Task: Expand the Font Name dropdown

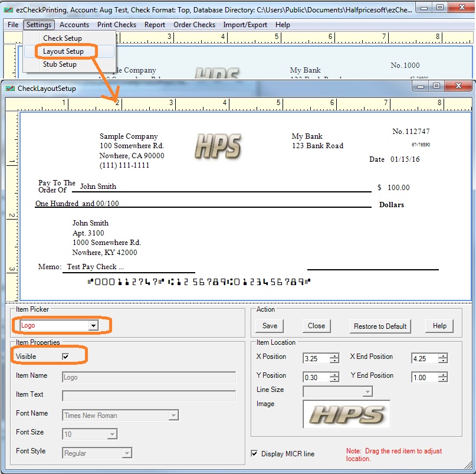Action: 173,416
